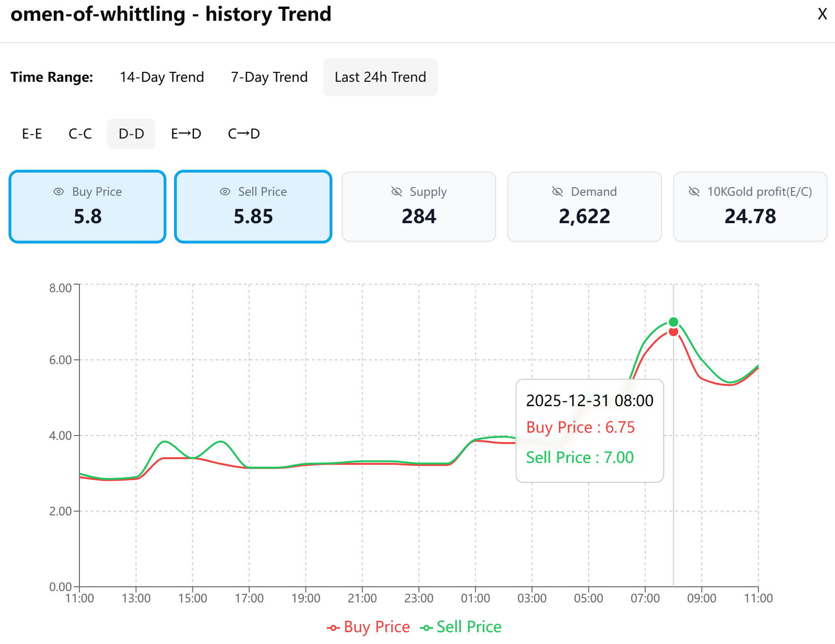Toggle the Buy Price eye icon
The height and width of the screenshot is (644, 835).
59,191
